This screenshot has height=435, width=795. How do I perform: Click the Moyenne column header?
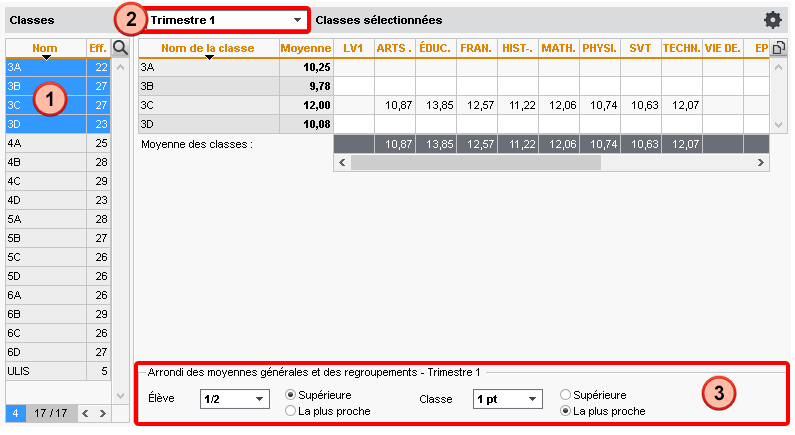click(x=305, y=47)
